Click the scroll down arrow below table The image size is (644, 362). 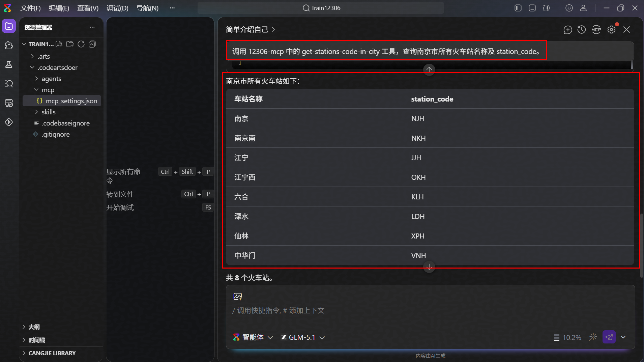tap(429, 267)
